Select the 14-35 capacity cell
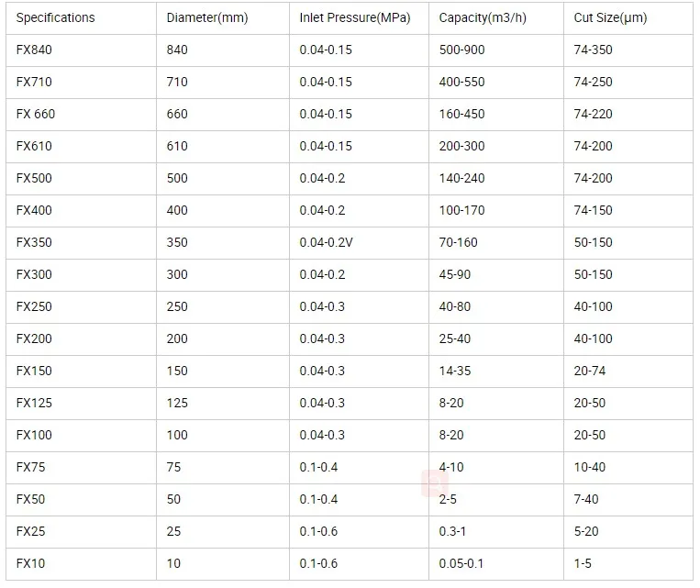 coord(455,371)
